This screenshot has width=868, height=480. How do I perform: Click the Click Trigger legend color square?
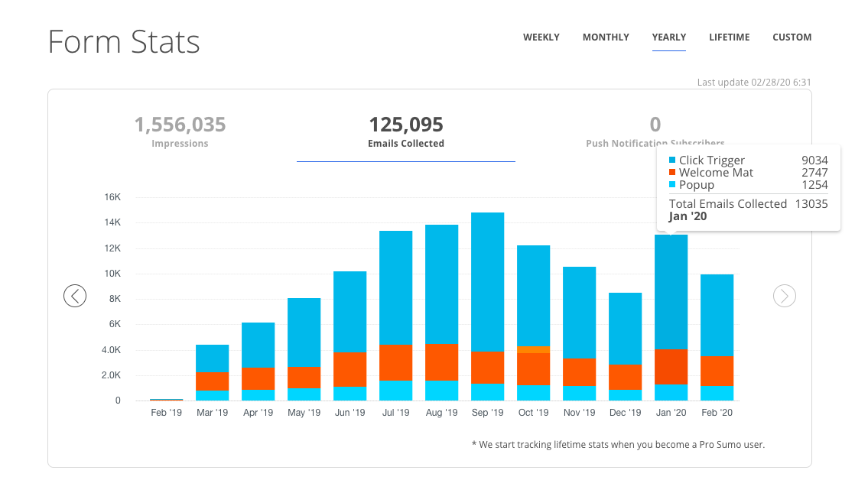pos(672,161)
